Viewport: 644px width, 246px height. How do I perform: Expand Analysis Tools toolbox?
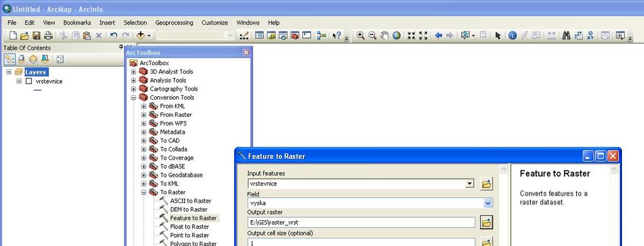[x=133, y=80]
